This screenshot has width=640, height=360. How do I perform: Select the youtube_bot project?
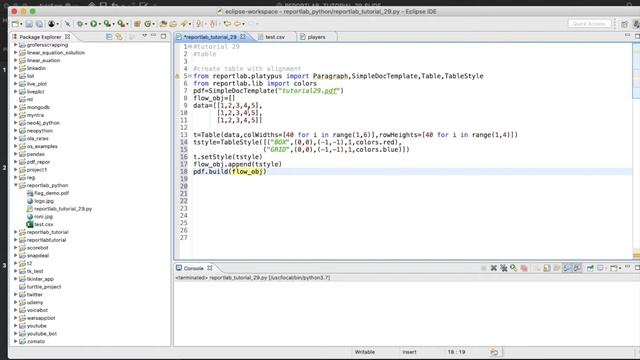[42, 334]
